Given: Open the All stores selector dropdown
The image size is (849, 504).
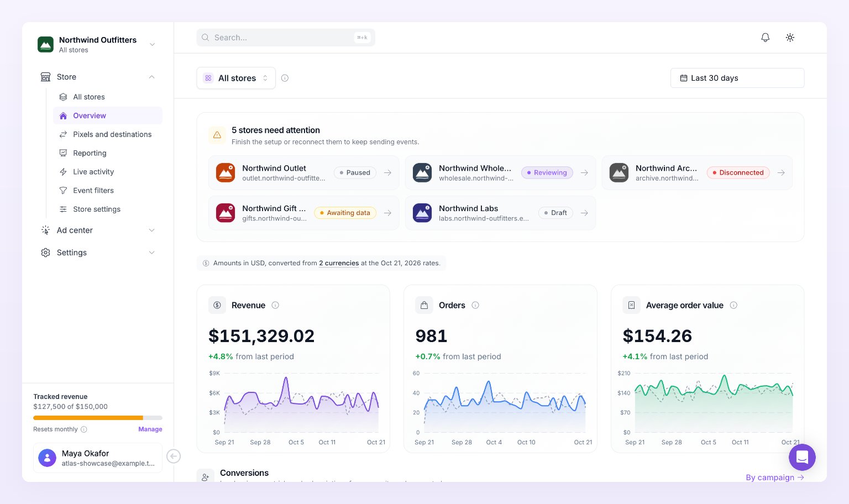Looking at the screenshot, I should pyautogui.click(x=236, y=78).
